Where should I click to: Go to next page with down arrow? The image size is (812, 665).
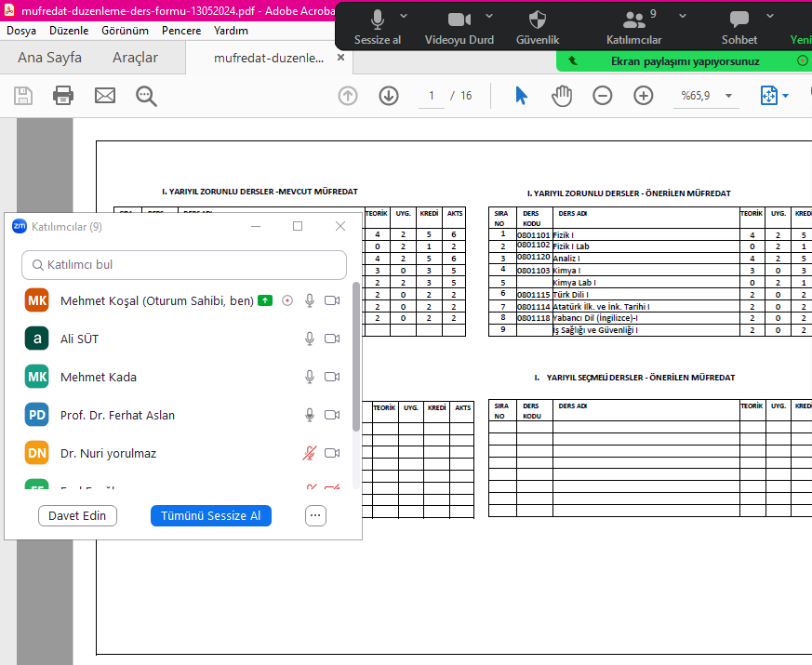click(389, 96)
